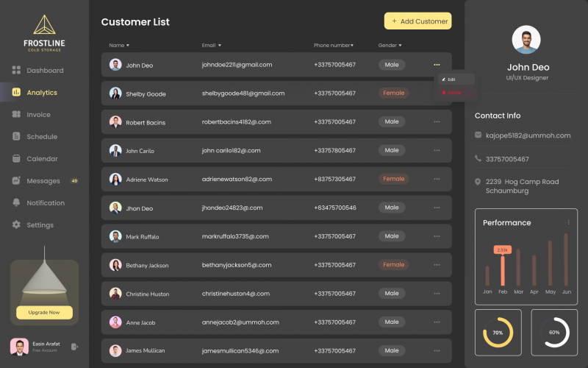Click the Settings gear icon
Screen dimensions: 588x368
(x=16, y=224)
